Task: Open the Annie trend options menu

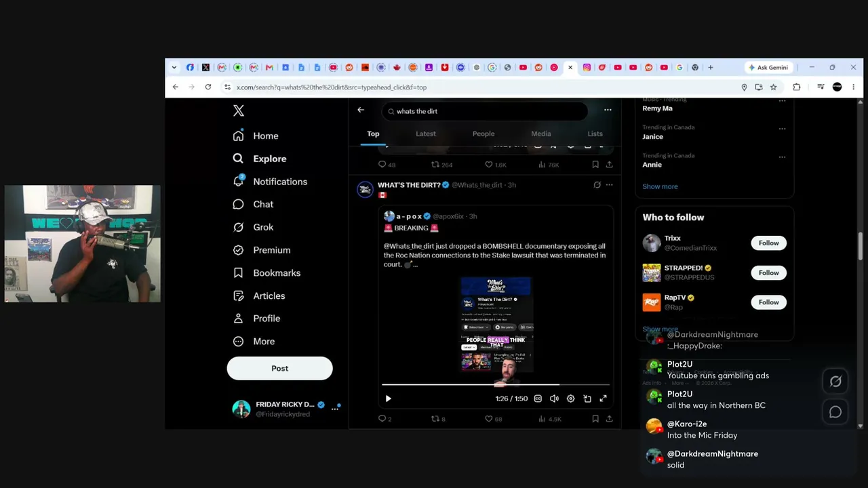Action: [x=782, y=157]
